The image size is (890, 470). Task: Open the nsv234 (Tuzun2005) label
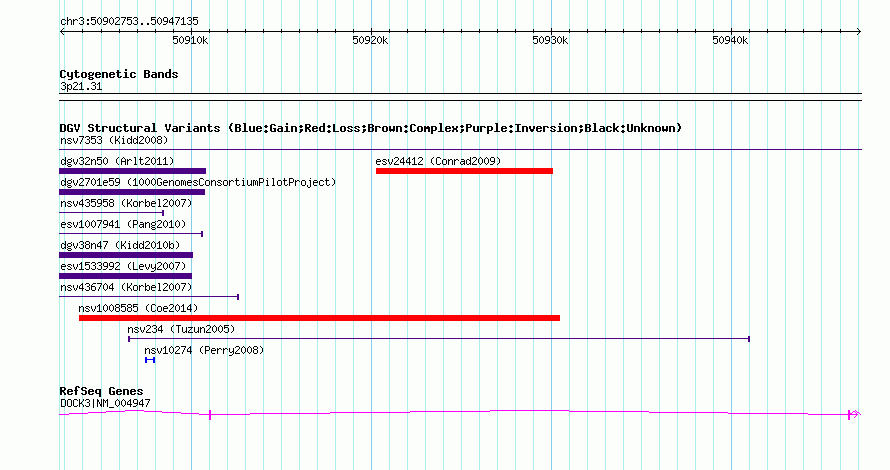click(181, 329)
